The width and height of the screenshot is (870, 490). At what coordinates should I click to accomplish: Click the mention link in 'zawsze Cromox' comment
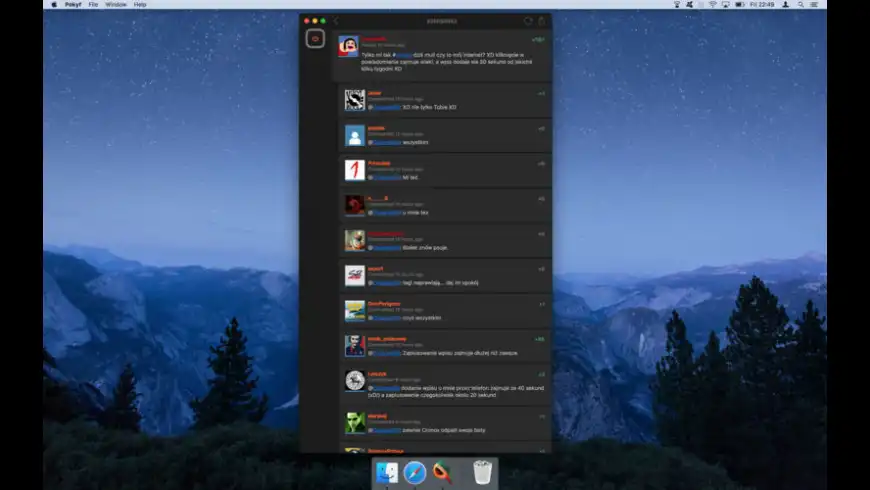coord(386,430)
